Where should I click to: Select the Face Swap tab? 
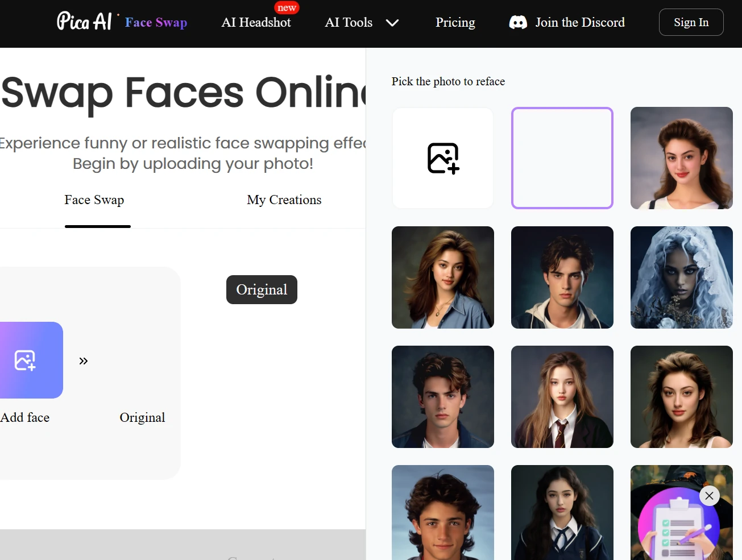point(94,200)
